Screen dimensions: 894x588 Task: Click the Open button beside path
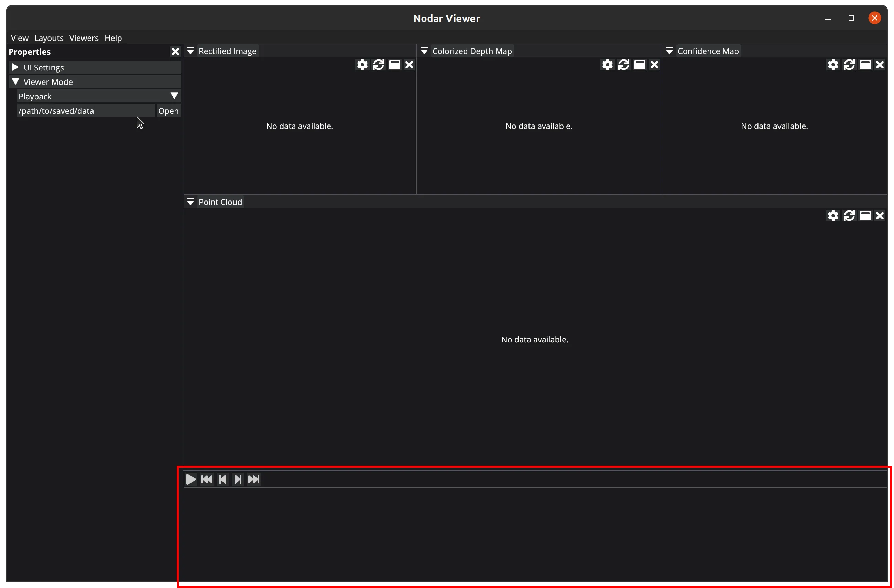point(168,111)
